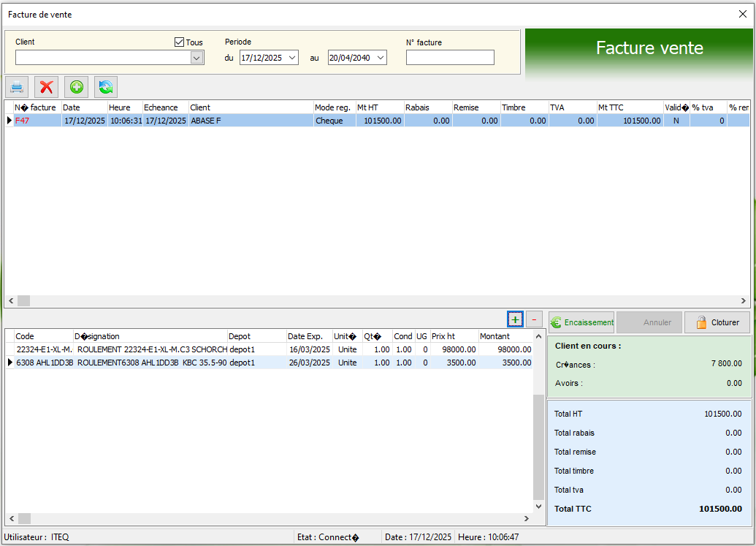Click the minus icon to remove line item
The image size is (756, 546).
coord(535,319)
